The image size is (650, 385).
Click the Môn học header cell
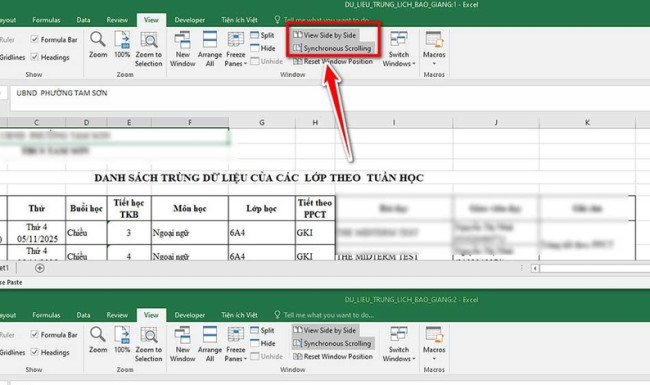click(189, 208)
